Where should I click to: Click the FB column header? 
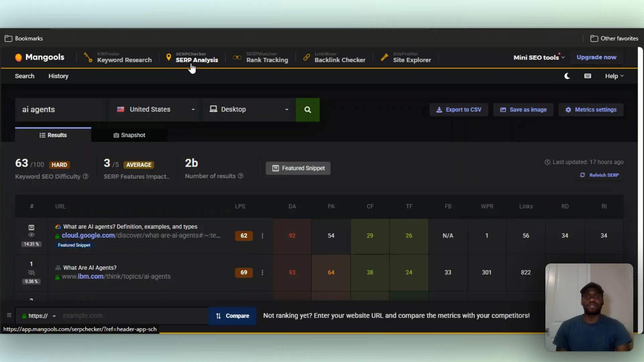point(448,206)
